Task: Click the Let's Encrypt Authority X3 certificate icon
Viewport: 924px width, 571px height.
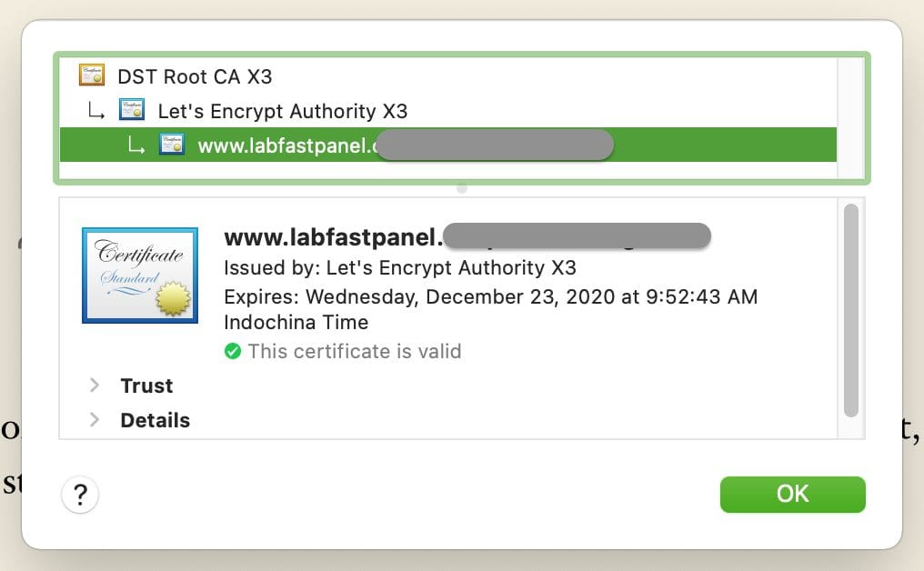Action: tap(132, 111)
